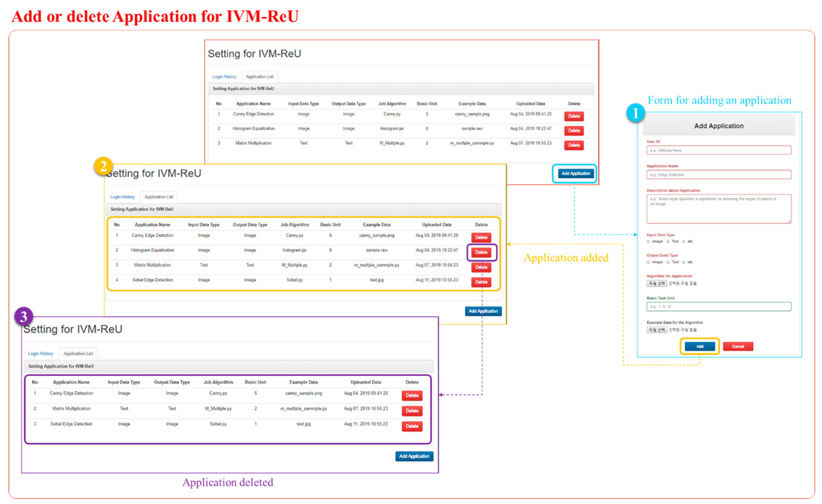Select Text radio under Input Data Type

(668, 241)
